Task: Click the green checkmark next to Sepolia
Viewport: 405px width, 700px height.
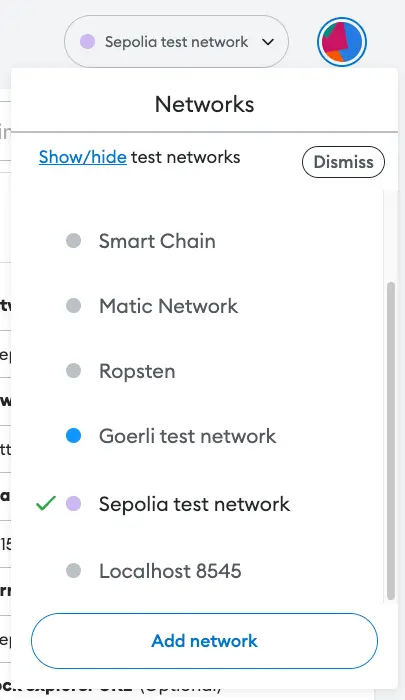Action: [46, 504]
